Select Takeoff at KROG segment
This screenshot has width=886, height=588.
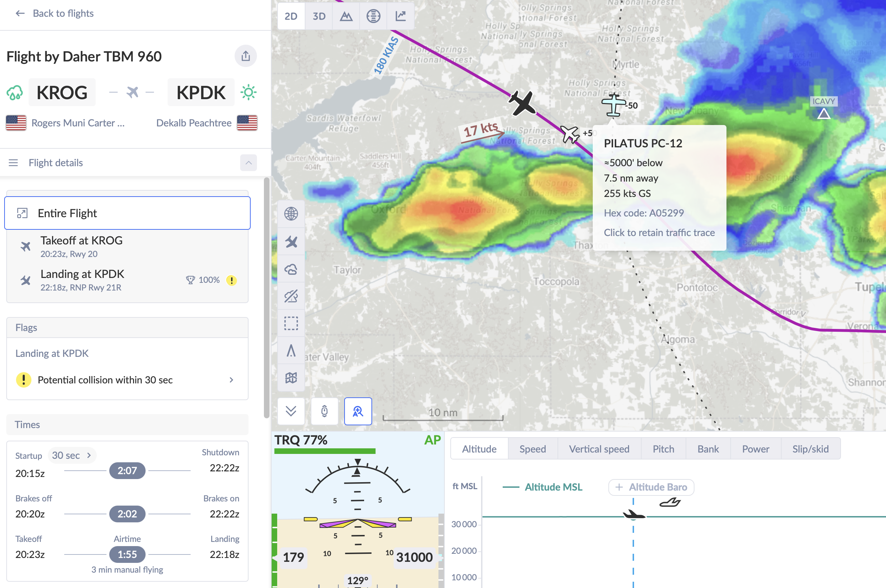127,247
